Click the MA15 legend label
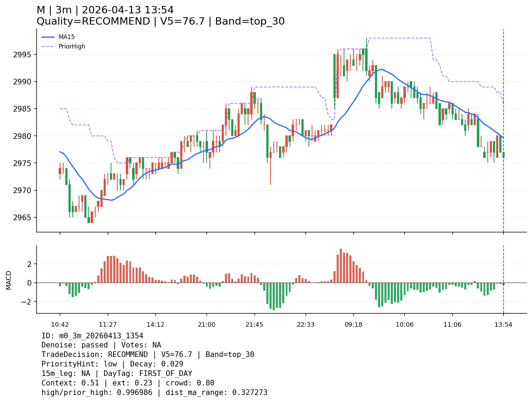The height and width of the screenshot is (402, 532). click(66, 37)
